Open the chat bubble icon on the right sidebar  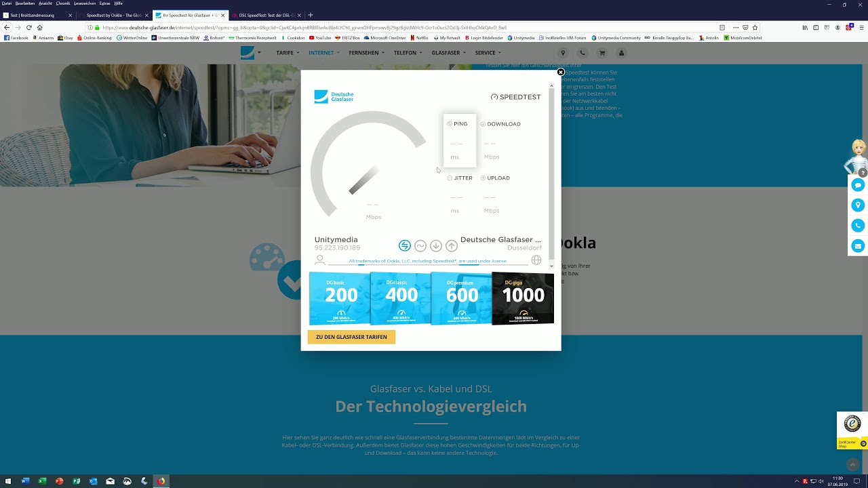click(858, 185)
